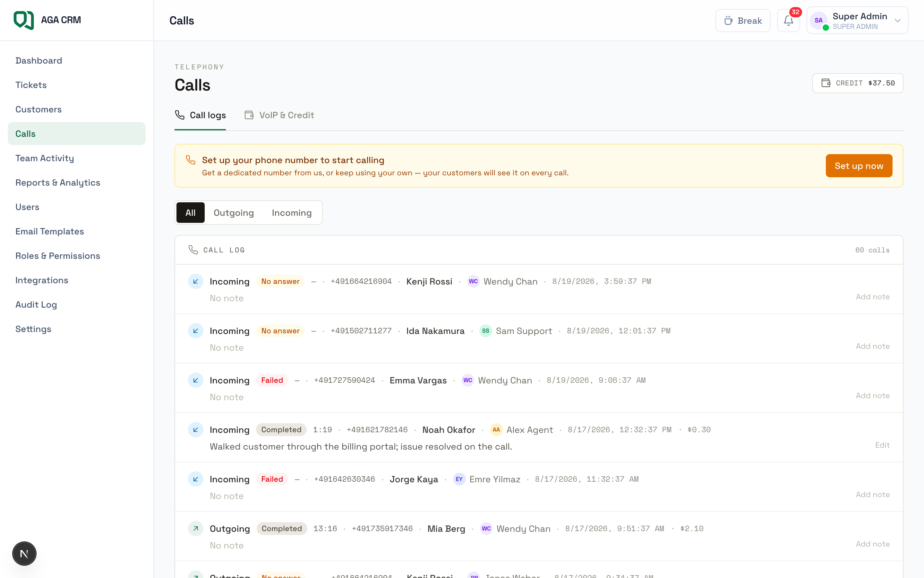924x578 pixels.
Task: Click the WC avatar on Mia Berg row
Action: point(486,528)
